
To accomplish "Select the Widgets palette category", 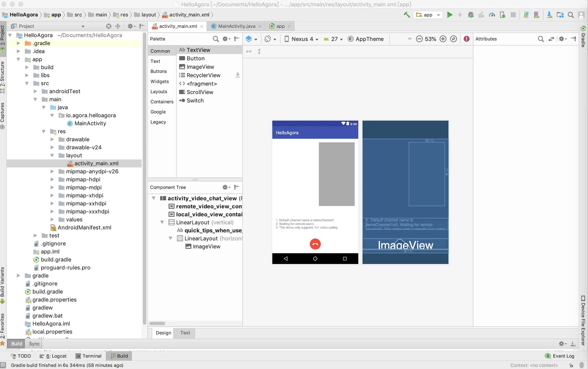I will click(159, 82).
